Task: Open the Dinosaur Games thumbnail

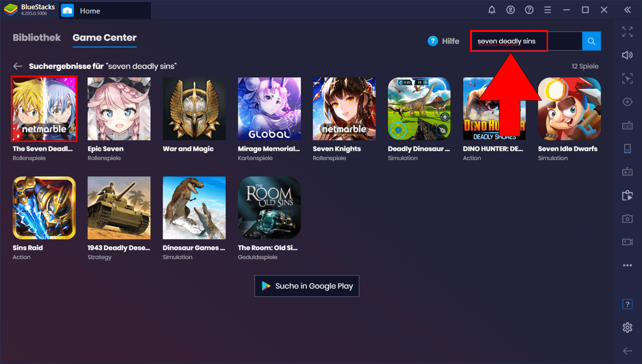Action: 194,208
